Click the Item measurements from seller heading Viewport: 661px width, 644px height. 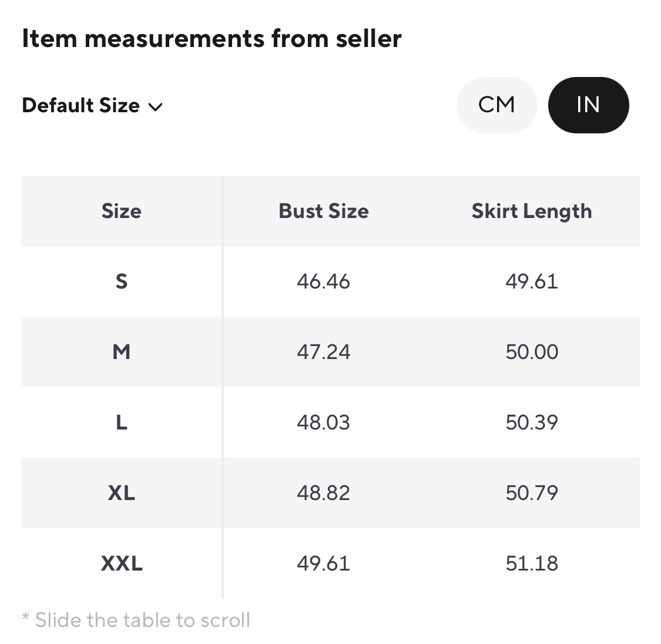[x=212, y=39]
